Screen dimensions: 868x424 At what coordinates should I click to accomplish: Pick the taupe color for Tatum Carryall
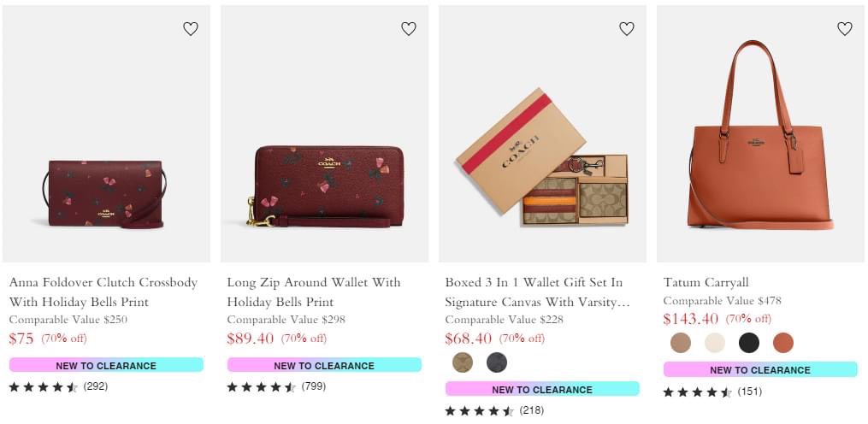pyautogui.click(x=681, y=343)
